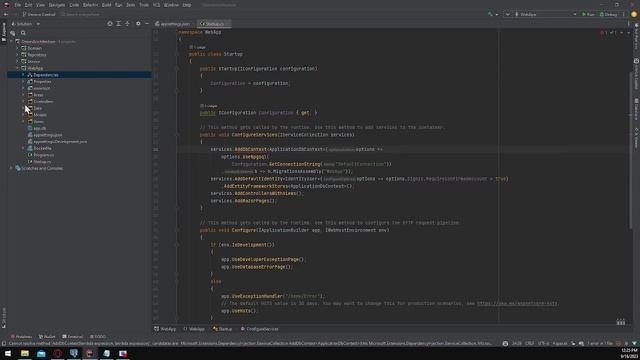The width and height of the screenshot is (640, 360).
Task: Expand the Properties folder
Action: click(23, 82)
